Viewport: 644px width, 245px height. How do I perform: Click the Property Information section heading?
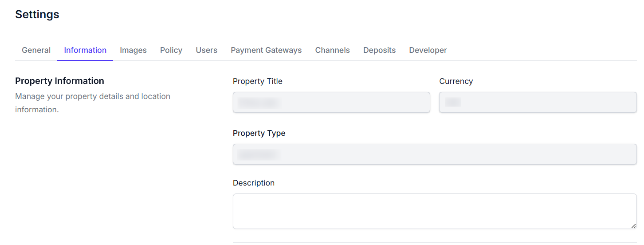pos(59,81)
